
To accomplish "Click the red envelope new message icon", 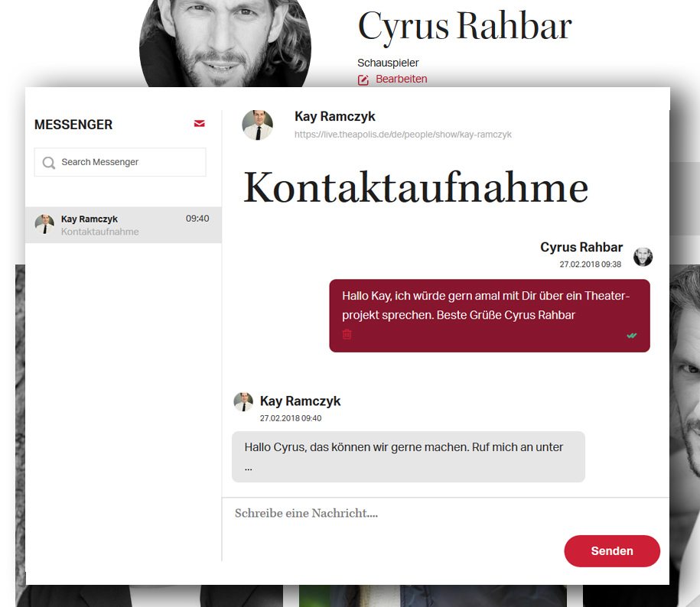I will [199, 124].
